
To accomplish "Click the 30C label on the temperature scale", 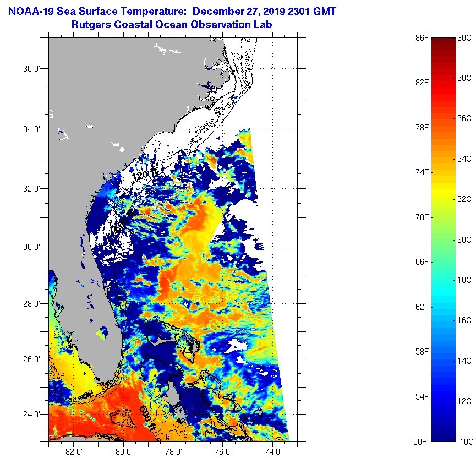I will pyautogui.click(x=465, y=37).
